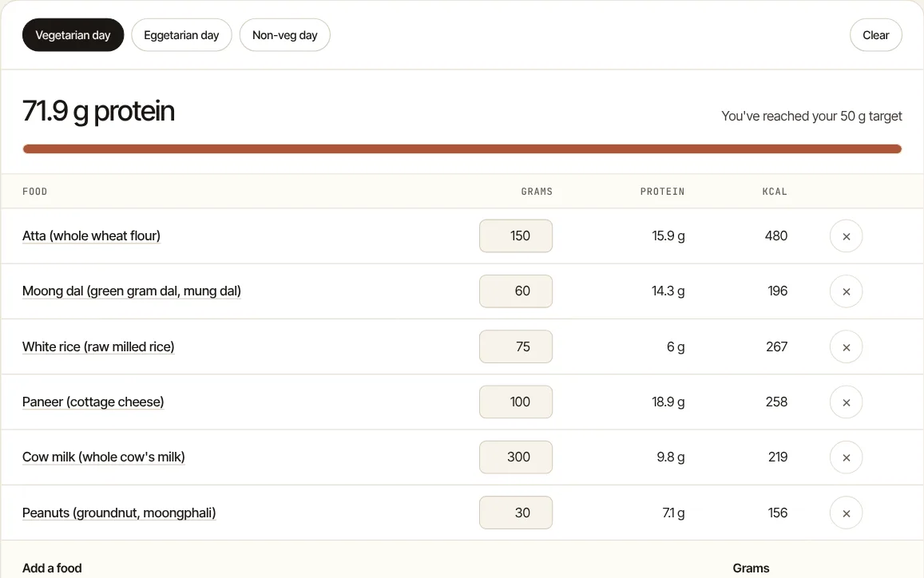Switch to Eggetarian day preset
Image resolution: width=924 pixels, height=578 pixels.
click(x=181, y=35)
